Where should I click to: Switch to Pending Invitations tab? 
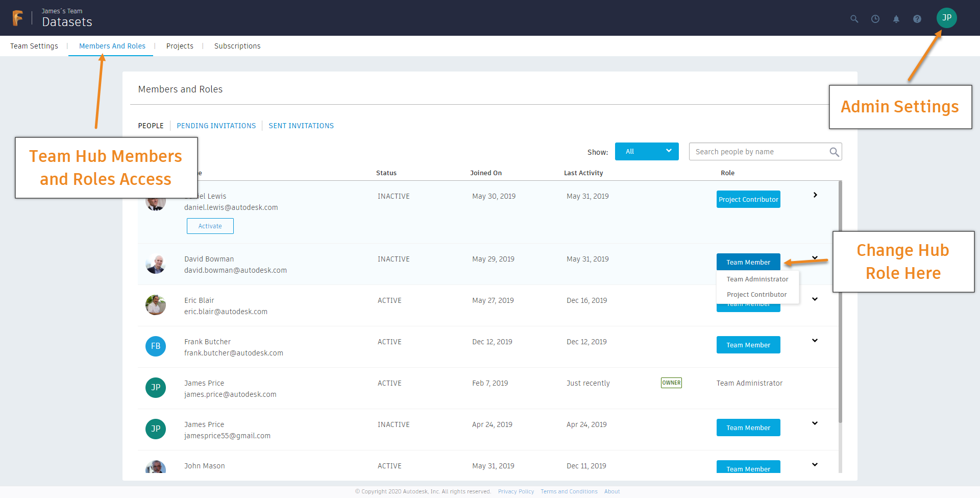pyautogui.click(x=216, y=126)
